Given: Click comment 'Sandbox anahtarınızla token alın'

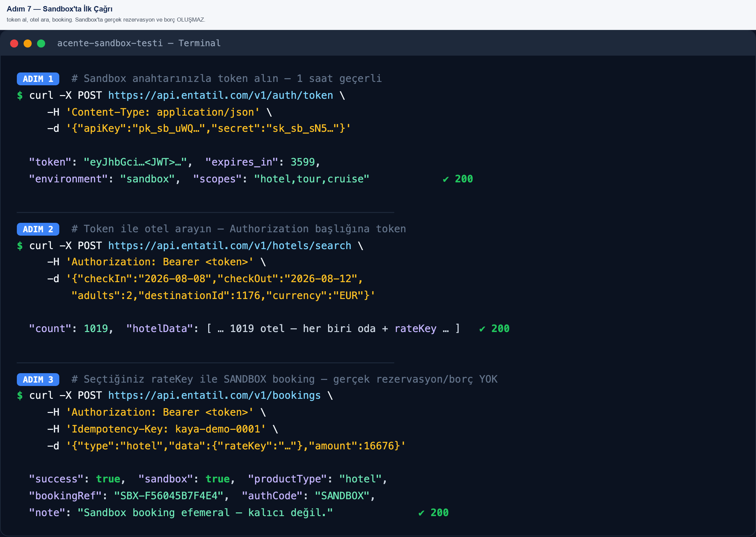Looking at the screenshot, I should (227, 79).
